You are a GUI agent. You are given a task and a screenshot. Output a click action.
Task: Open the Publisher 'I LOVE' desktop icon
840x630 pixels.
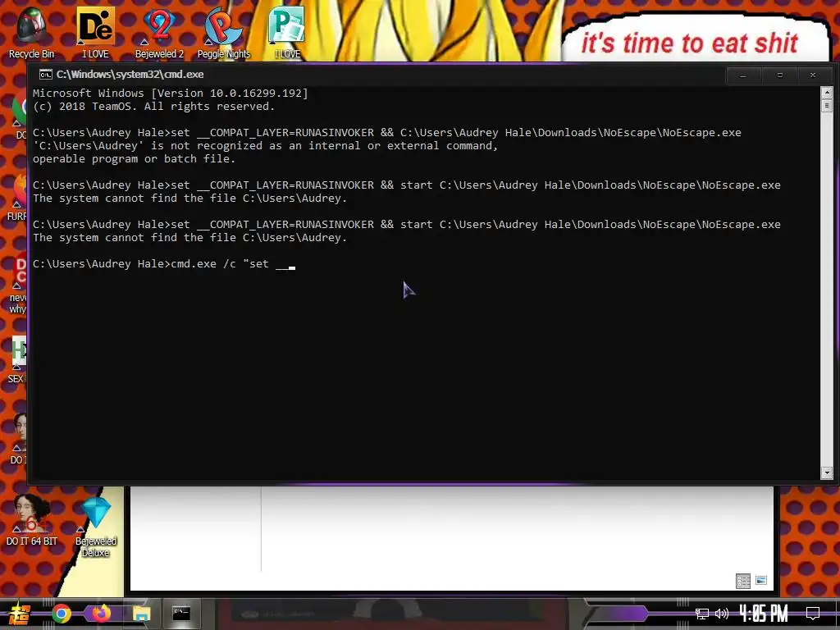click(x=287, y=31)
